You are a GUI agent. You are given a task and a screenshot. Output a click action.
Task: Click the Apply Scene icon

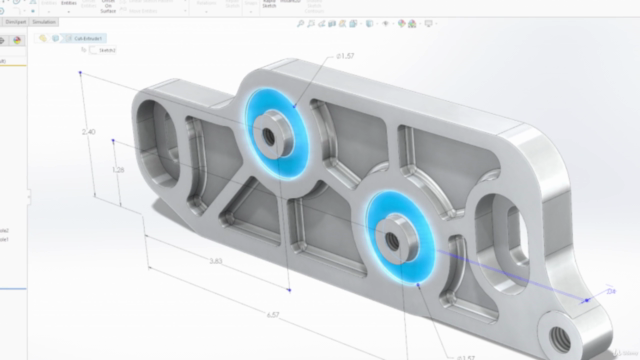[412, 24]
